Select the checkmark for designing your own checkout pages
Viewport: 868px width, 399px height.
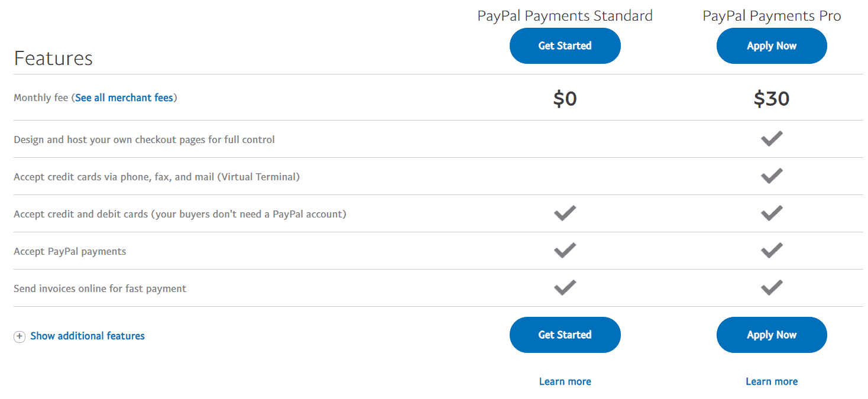pyautogui.click(x=772, y=138)
